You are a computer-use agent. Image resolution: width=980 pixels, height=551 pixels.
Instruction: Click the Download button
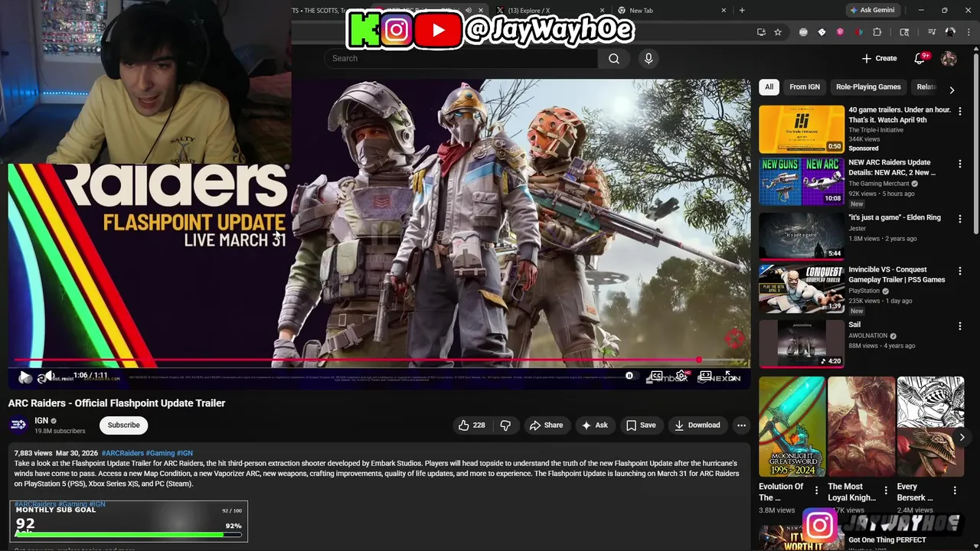click(697, 425)
